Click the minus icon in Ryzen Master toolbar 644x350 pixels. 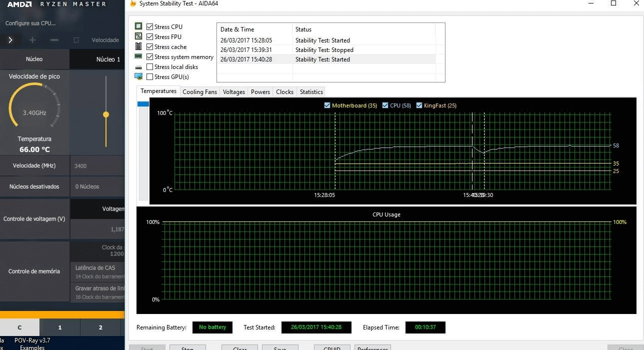click(x=54, y=40)
